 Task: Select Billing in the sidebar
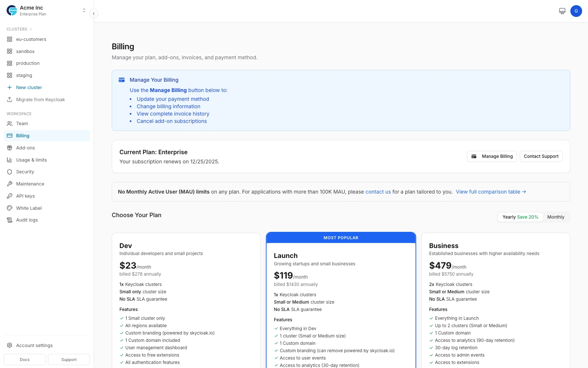[x=47, y=136]
